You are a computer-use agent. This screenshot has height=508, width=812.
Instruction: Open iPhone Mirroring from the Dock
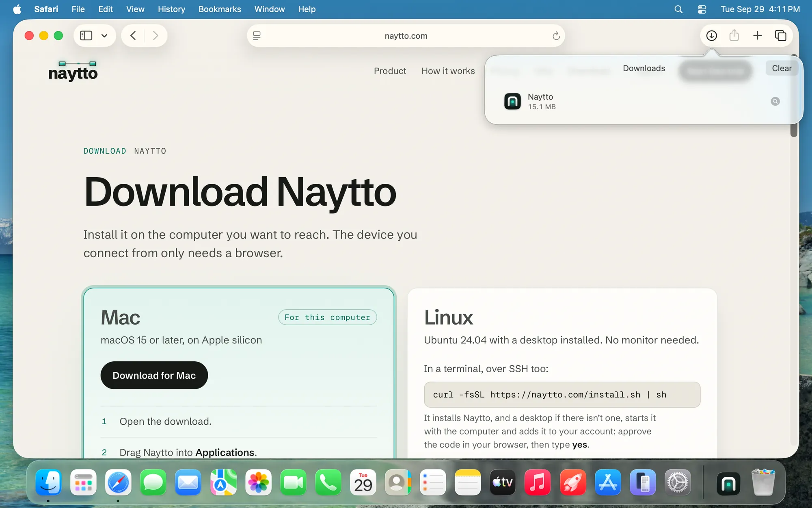[643, 482]
